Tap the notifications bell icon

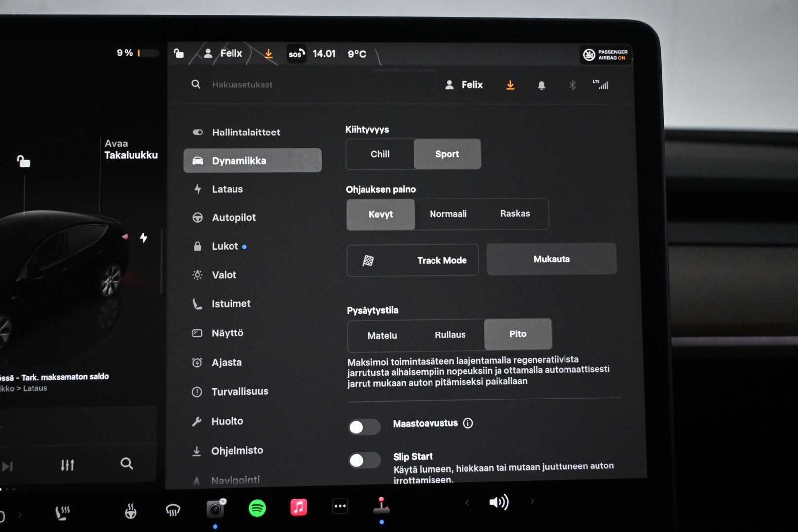pyautogui.click(x=541, y=85)
